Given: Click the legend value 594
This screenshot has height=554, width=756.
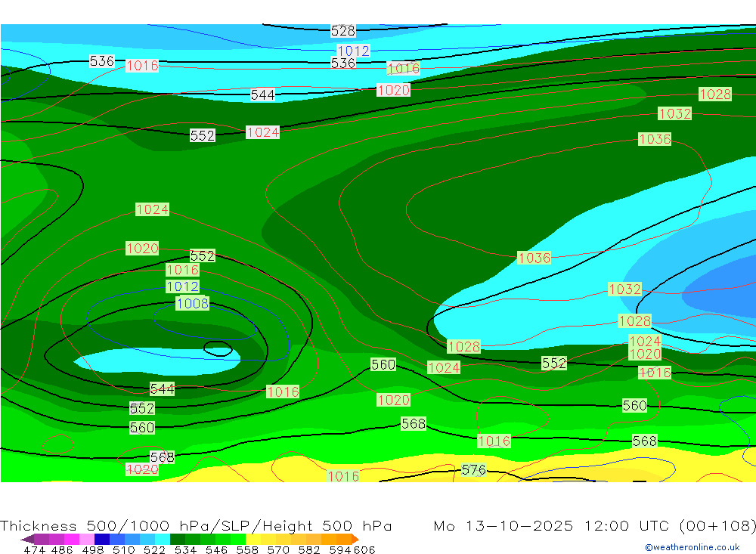Looking at the screenshot, I should 340,550.
